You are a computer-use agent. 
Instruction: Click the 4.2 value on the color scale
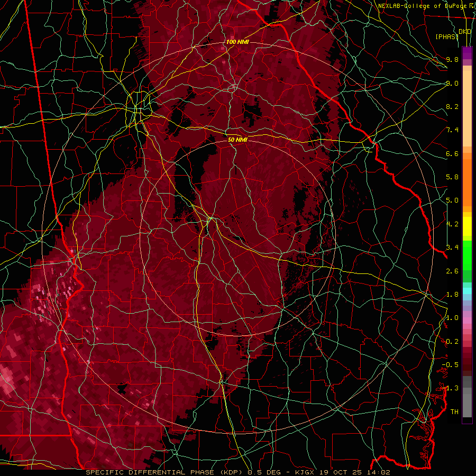point(452,224)
